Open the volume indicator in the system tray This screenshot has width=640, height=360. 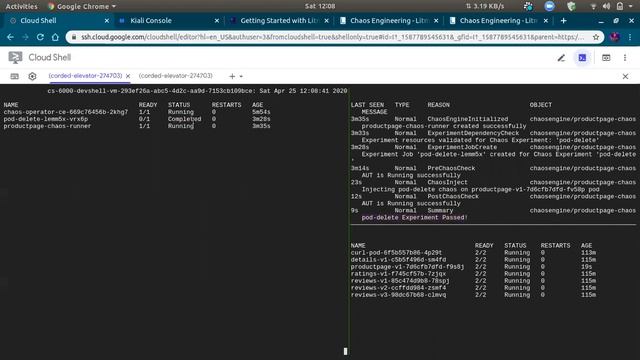[607, 6]
